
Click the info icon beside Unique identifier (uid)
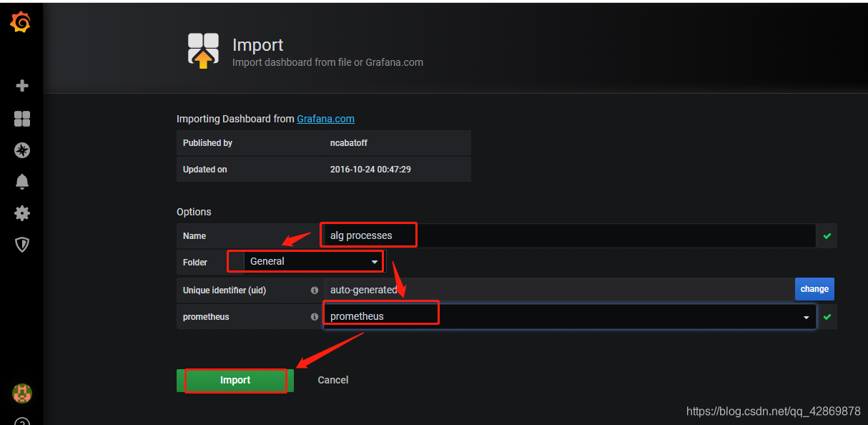(x=315, y=290)
